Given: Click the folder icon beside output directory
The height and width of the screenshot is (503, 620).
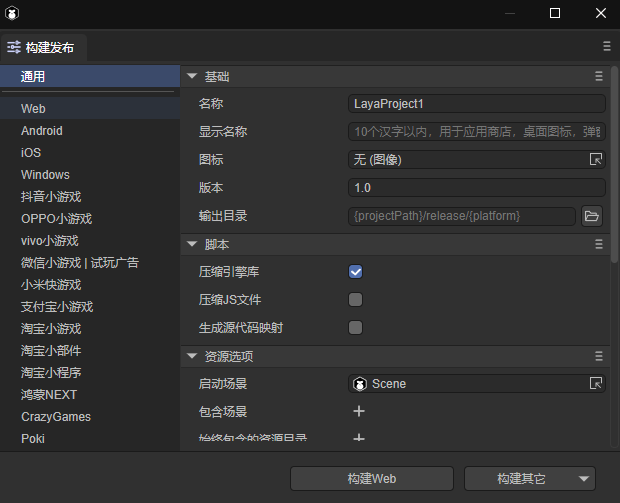Looking at the screenshot, I should click(591, 216).
